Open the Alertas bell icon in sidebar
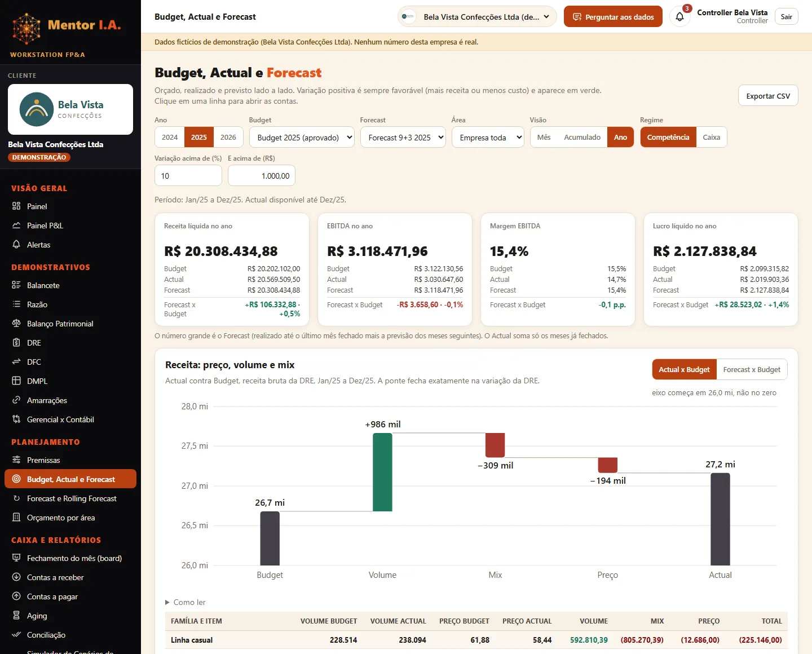The image size is (812, 654). pos(16,245)
